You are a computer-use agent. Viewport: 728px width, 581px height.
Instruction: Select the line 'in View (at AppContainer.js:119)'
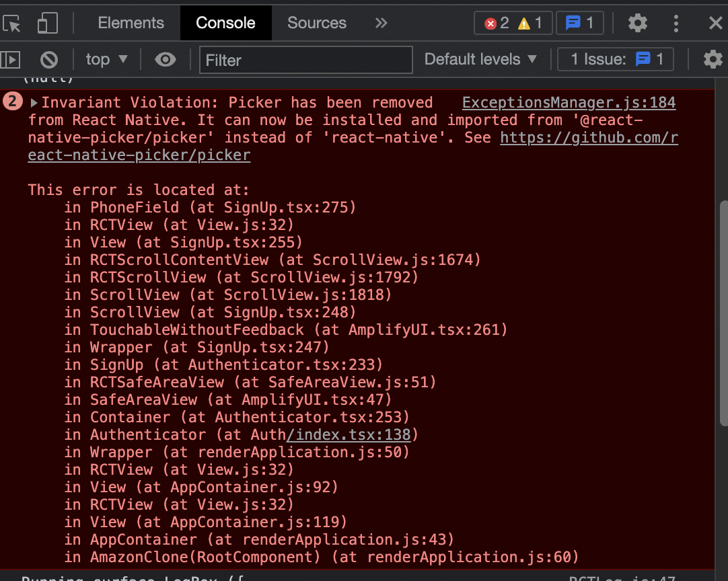point(206,522)
